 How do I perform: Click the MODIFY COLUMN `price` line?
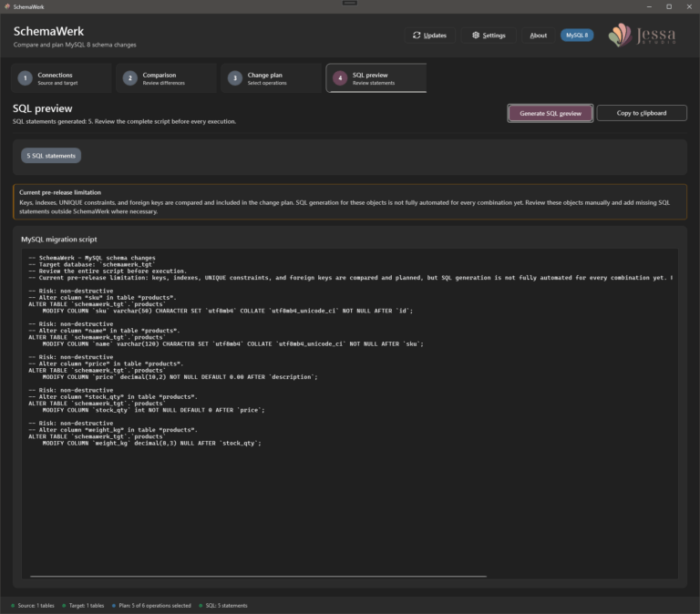point(180,377)
